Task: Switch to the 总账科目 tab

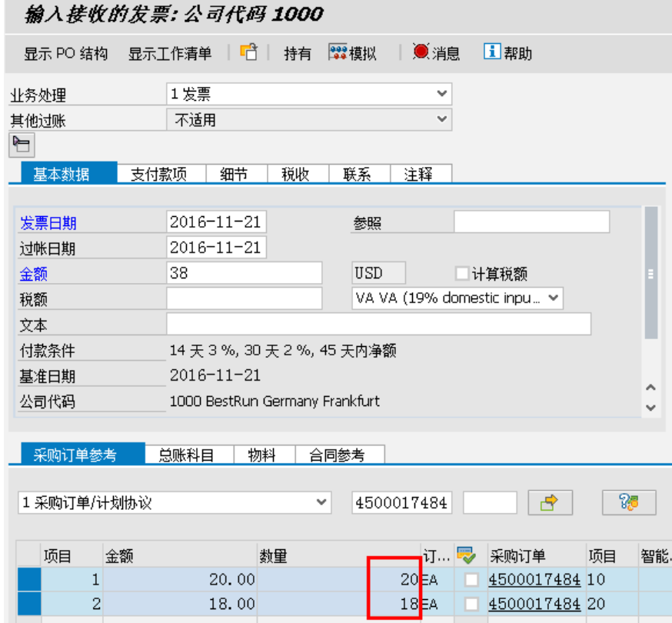Action: (189, 455)
